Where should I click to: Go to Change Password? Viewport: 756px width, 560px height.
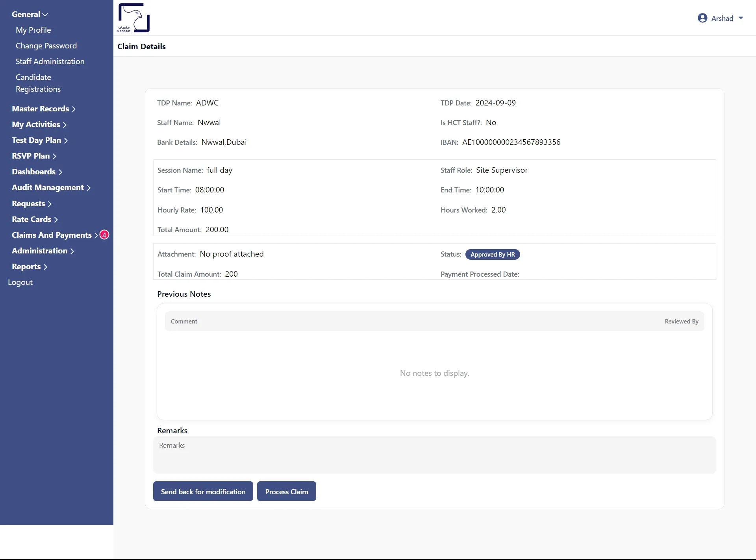46,46
